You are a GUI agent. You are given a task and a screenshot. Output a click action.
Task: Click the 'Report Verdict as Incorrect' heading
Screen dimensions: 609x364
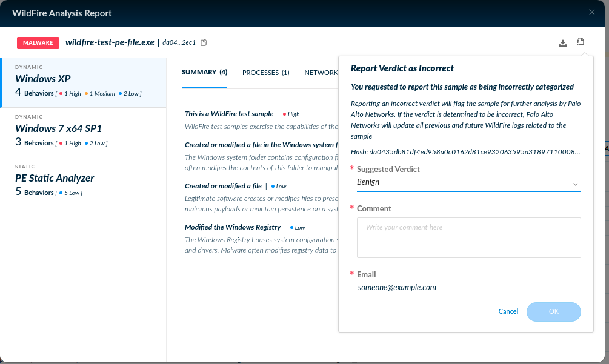pyautogui.click(x=402, y=68)
